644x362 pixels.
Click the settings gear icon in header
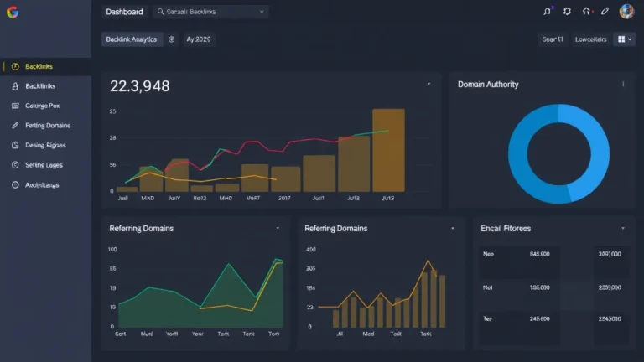(567, 12)
